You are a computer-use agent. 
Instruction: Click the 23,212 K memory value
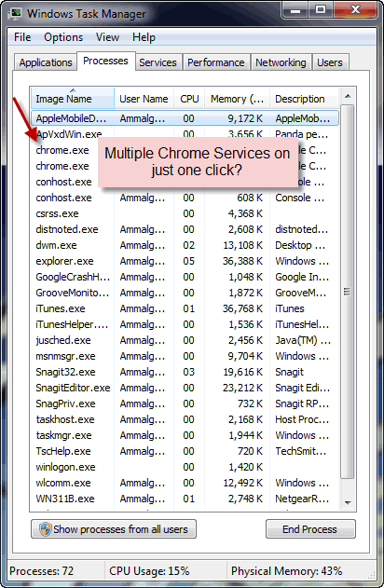pyautogui.click(x=242, y=388)
